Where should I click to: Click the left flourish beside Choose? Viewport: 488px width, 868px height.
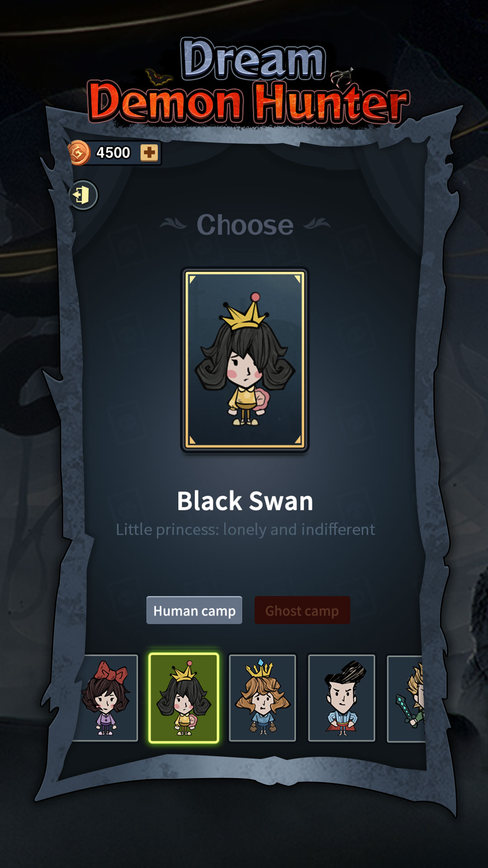pos(173,224)
